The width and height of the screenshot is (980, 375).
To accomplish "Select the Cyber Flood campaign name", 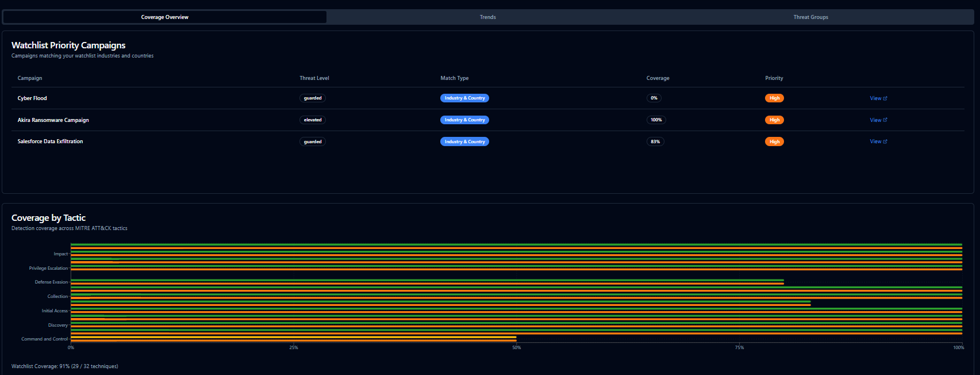I will [x=32, y=98].
